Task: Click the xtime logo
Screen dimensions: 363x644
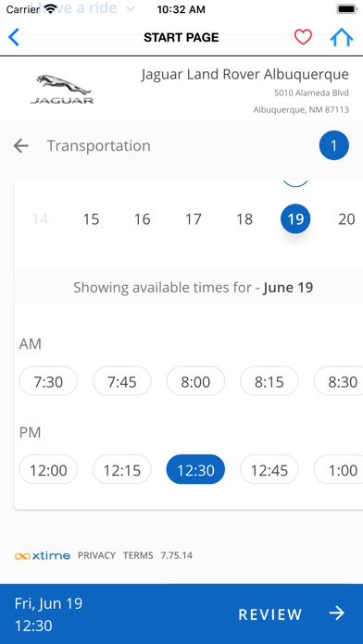Action: [43, 556]
